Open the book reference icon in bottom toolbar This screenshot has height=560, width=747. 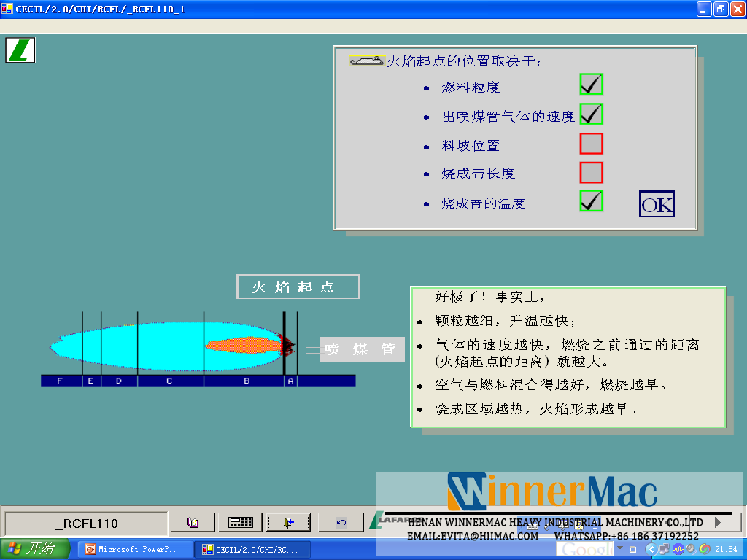pyautogui.click(x=193, y=522)
